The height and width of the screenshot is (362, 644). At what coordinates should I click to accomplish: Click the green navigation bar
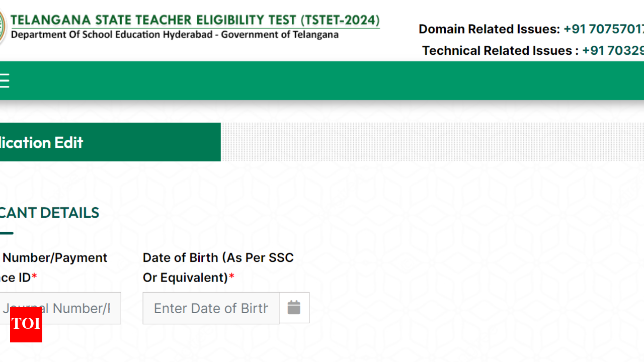tap(322, 80)
